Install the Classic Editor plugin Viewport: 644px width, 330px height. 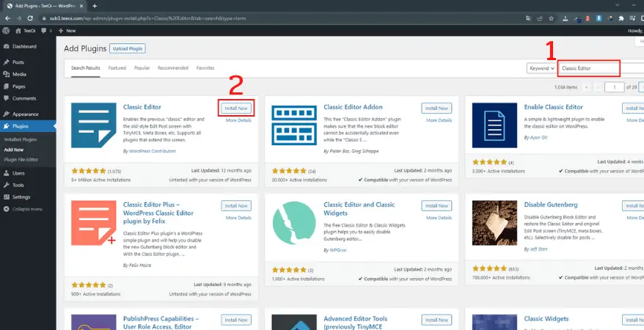click(x=236, y=109)
